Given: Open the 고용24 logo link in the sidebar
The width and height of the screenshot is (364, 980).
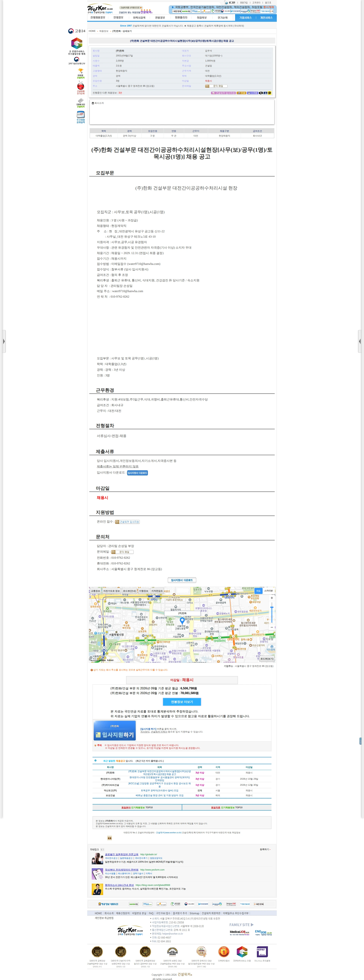Looking at the screenshot, I should (77, 31).
